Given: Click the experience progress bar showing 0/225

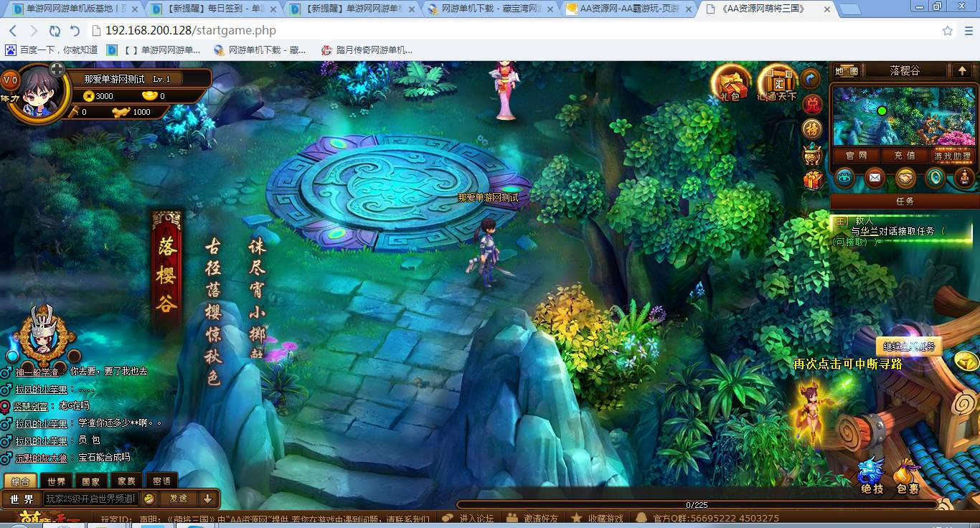Looking at the screenshot, I should [x=696, y=505].
